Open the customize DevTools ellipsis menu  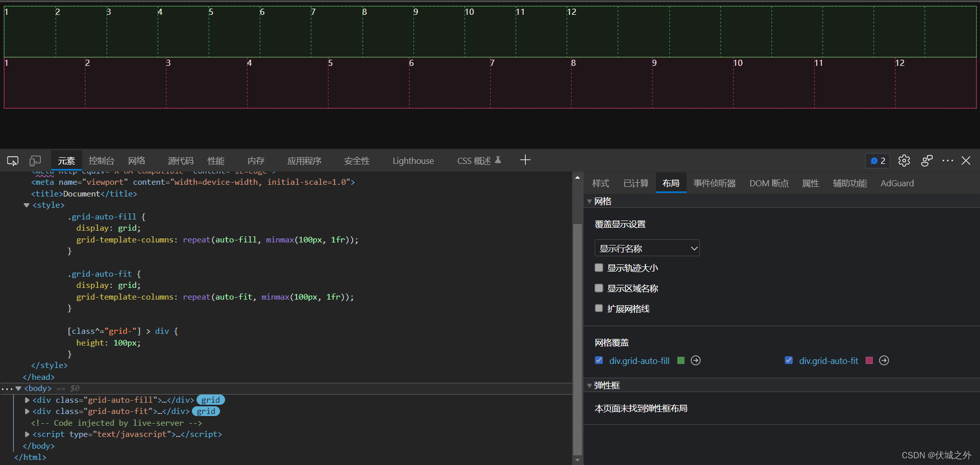948,160
